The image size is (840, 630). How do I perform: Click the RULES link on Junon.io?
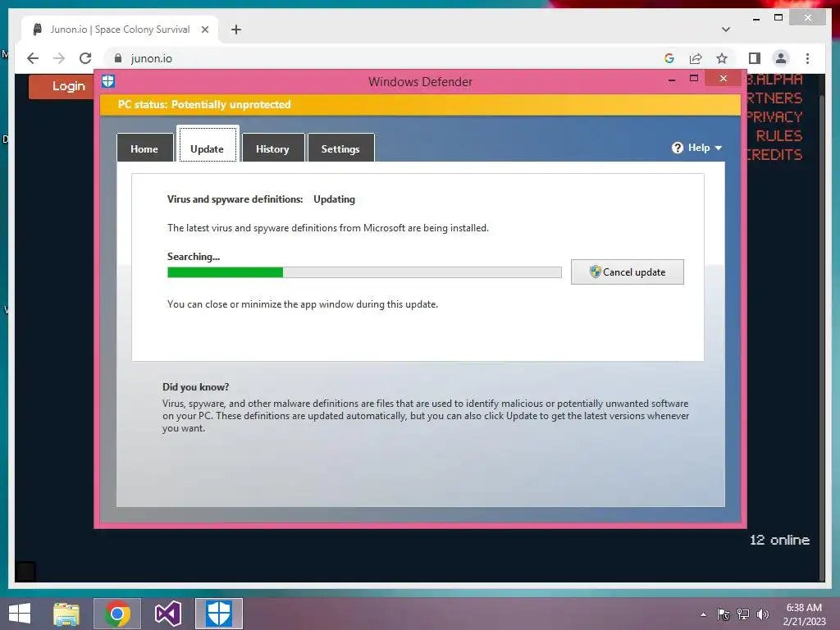[x=779, y=135]
